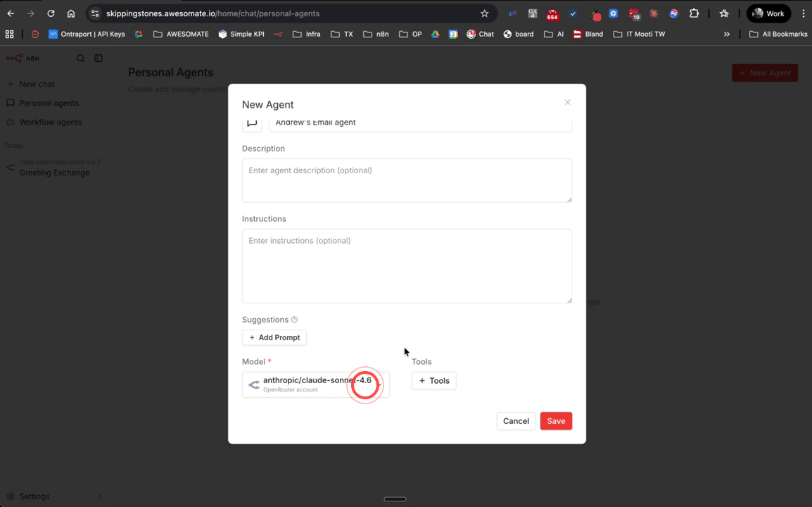The image size is (812, 507).
Task: Show more bookmarks with the double chevron
Action: point(727,35)
